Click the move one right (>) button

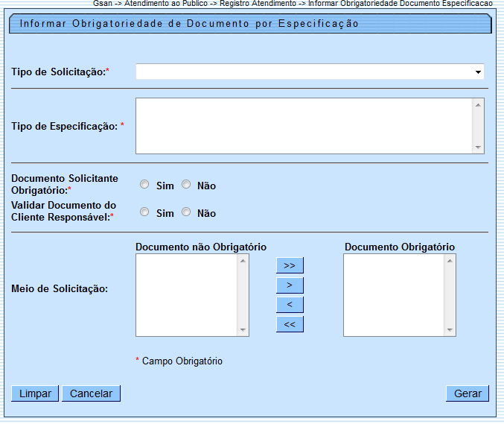tap(290, 285)
